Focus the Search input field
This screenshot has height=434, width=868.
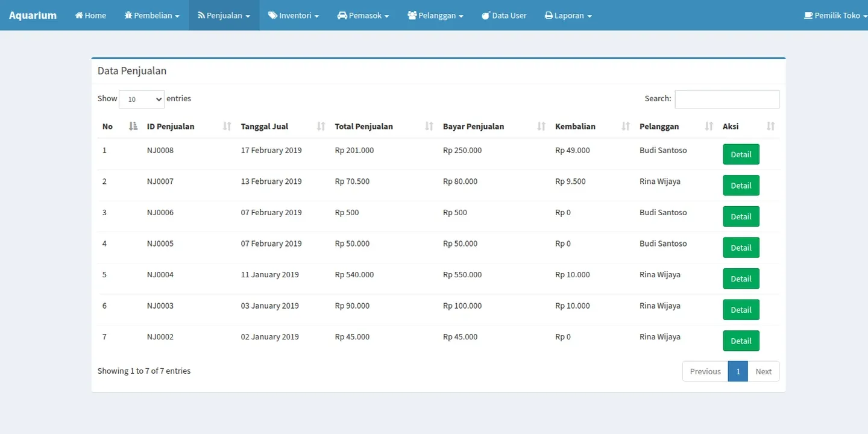pos(727,99)
